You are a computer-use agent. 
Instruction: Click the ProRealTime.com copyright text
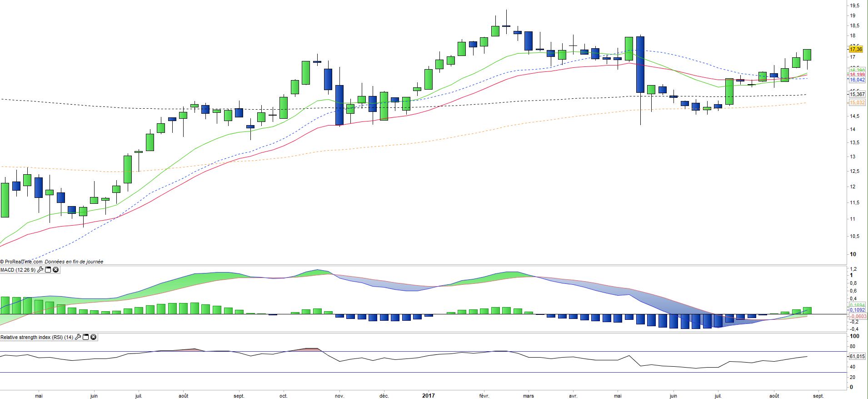click(x=21, y=262)
